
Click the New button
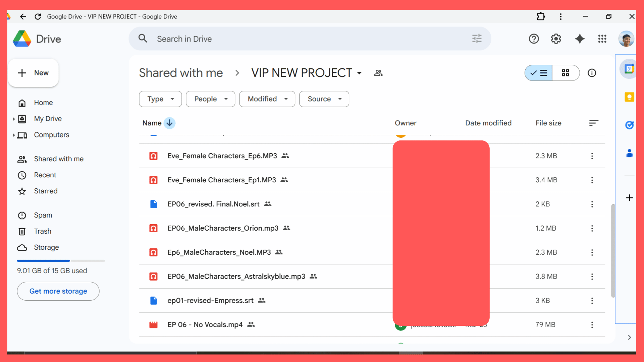click(34, 73)
